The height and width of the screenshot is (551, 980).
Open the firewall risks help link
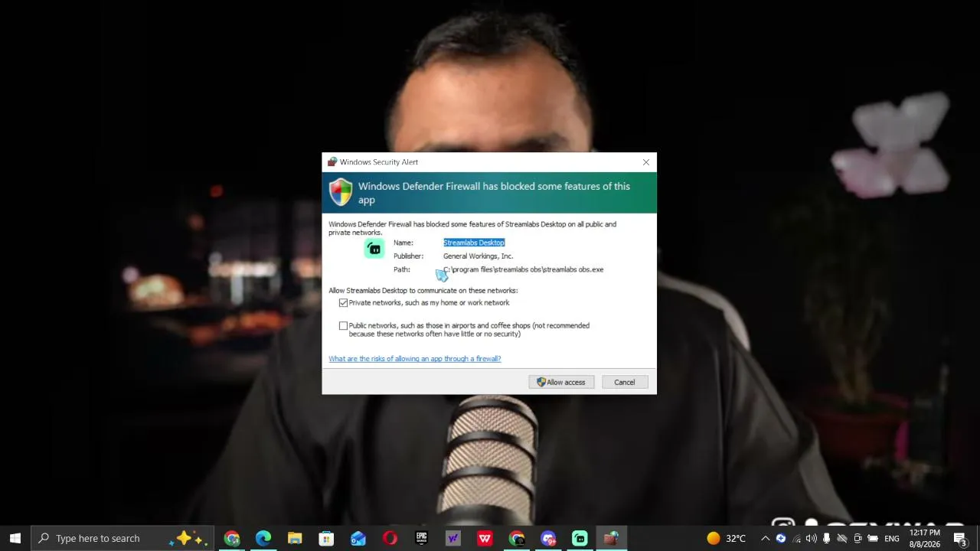click(415, 359)
